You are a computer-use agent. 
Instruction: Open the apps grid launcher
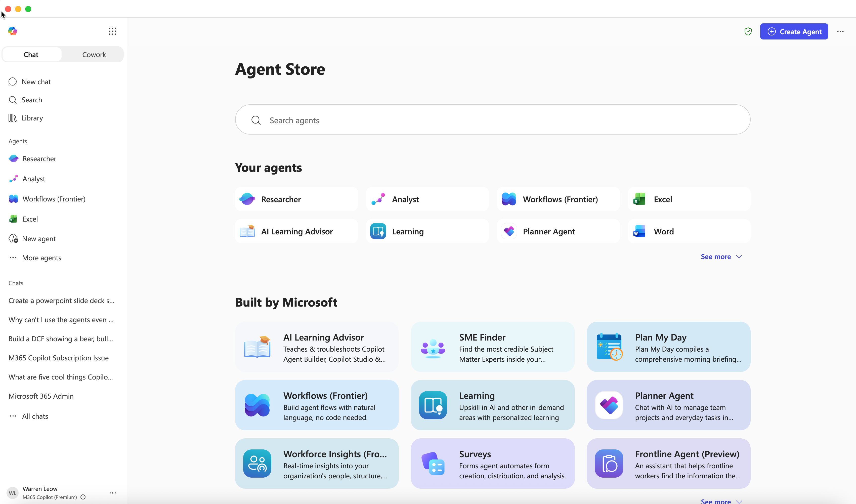[112, 31]
